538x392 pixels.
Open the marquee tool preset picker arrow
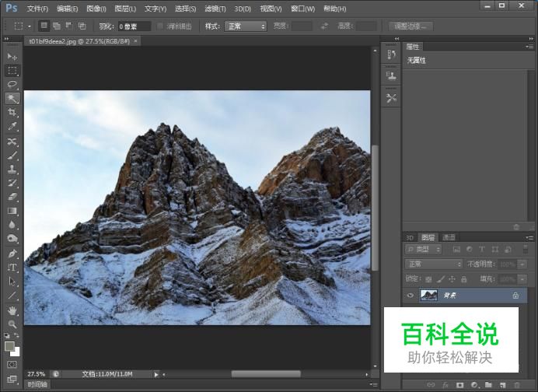click(30, 26)
